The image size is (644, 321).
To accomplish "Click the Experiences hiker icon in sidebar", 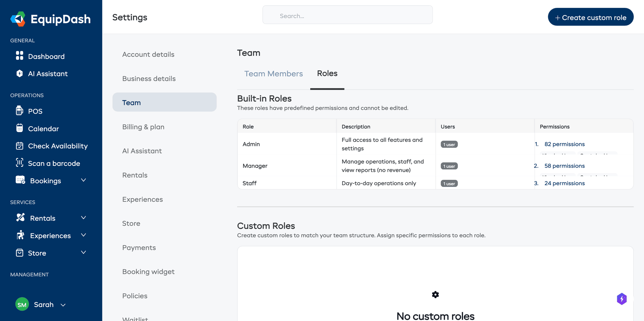I will coord(20,235).
